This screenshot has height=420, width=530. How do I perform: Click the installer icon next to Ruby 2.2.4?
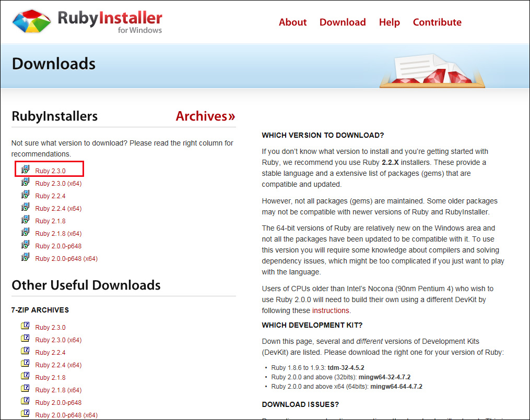[x=25, y=194]
